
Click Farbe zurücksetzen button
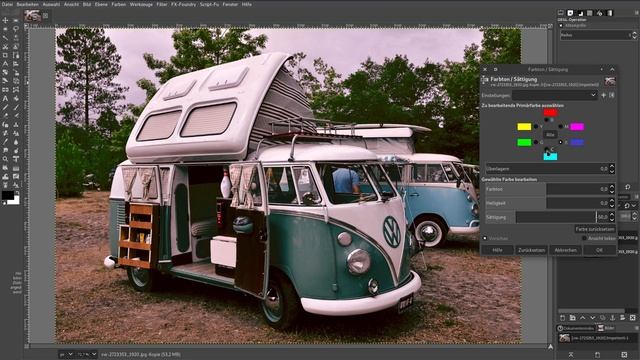point(595,229)
